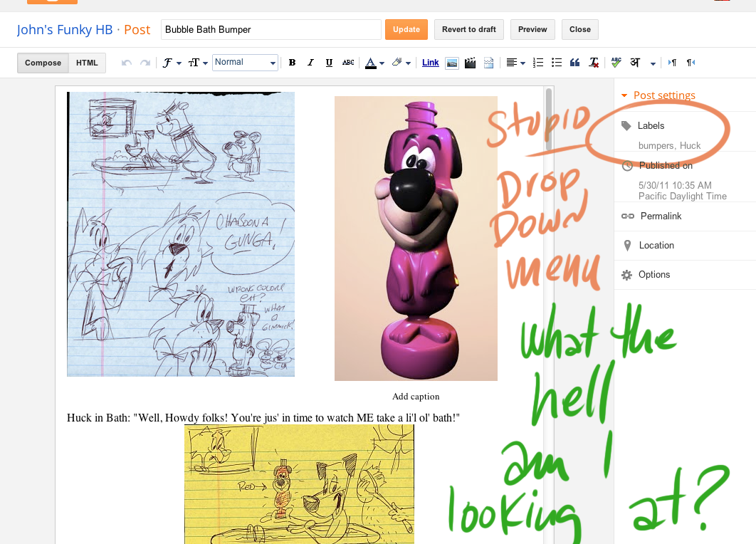The image size is (756, 544).
Task: Open the Normal paragraph format combo box
Action: point(245,62)
